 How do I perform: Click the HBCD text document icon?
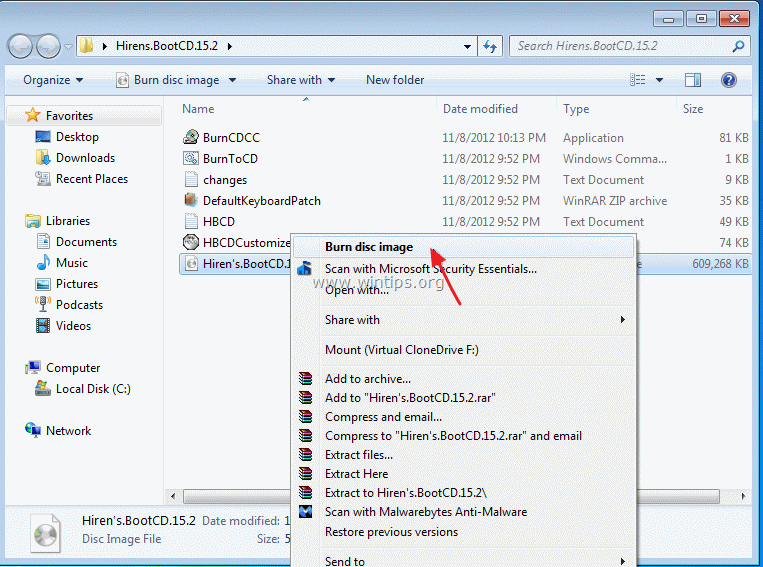point(191,221)
